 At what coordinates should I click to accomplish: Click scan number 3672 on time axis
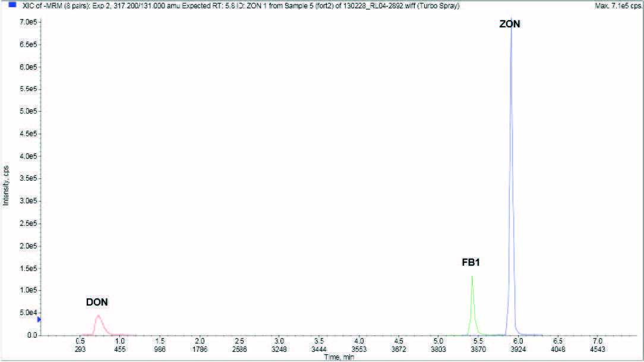point(399,350)
